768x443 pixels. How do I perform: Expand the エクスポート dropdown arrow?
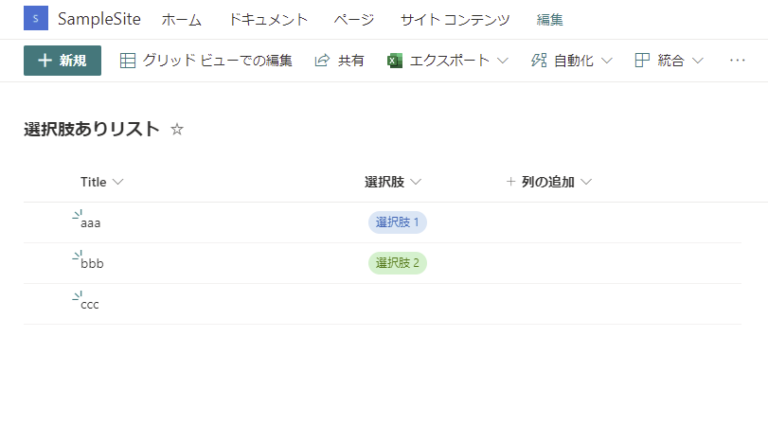click(x=502, y=61)
